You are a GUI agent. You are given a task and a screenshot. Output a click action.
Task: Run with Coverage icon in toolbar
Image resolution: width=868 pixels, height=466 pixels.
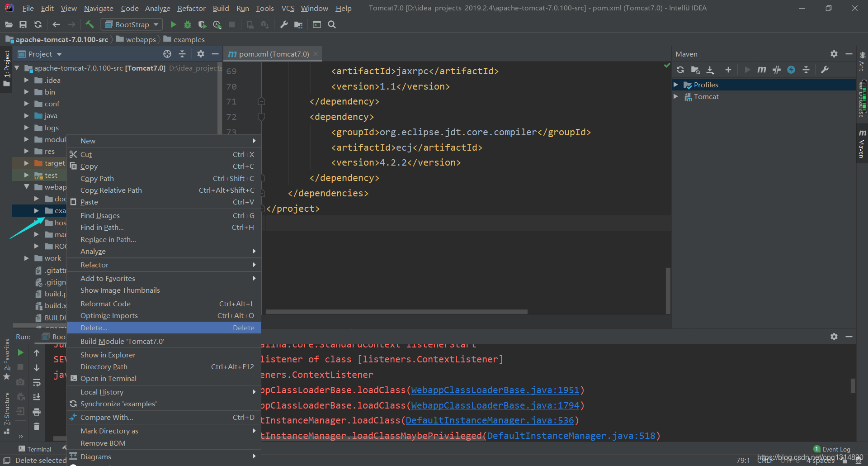(x=203, y=24)
